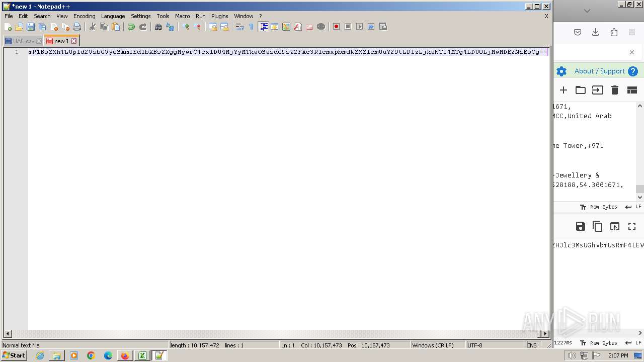644x362 pixels.
Task: Click the Paste toolbar icon
Action: 116,27
